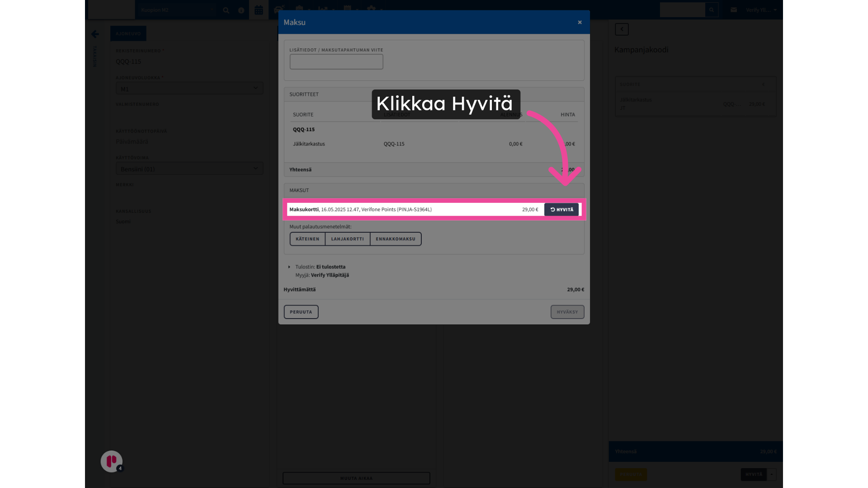
Task: Click the Jälkitarkastus row in the right panel
Action: click(x=695, y=104)
